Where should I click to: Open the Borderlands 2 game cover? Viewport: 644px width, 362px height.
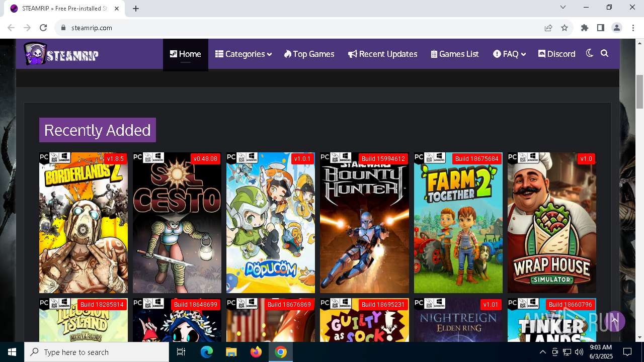[x=84, y=223]
